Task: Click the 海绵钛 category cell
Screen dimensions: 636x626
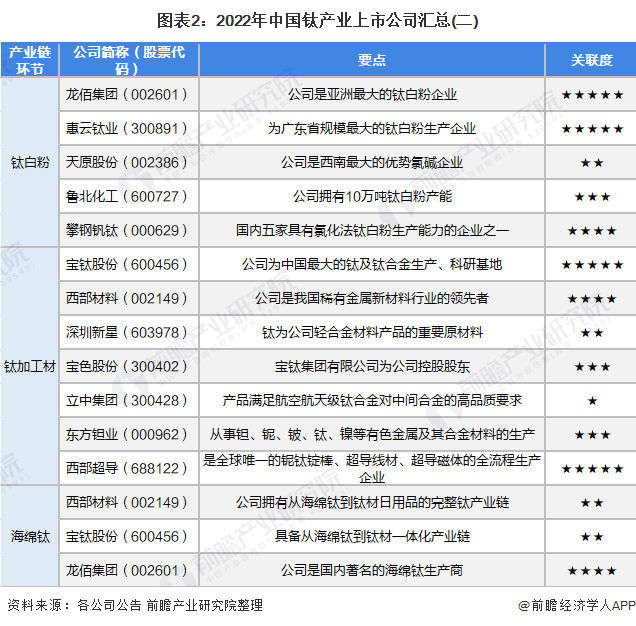Action: tap(30, 536)
